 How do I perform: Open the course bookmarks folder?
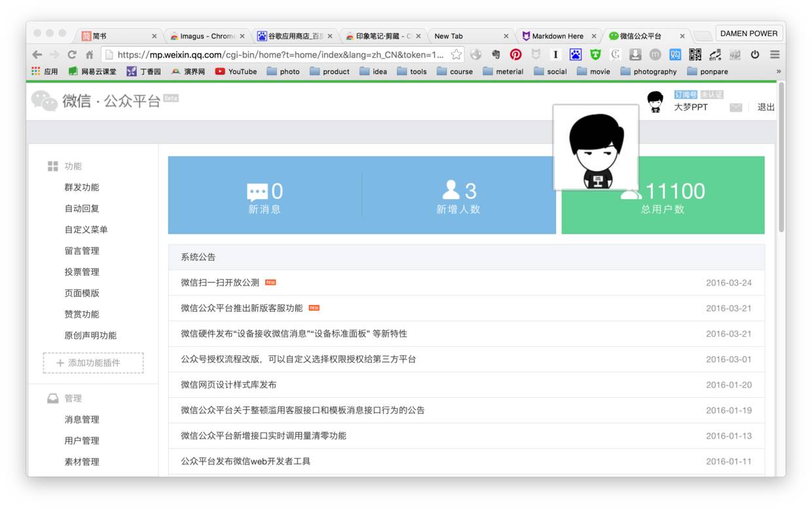click(x=454, y=71)
